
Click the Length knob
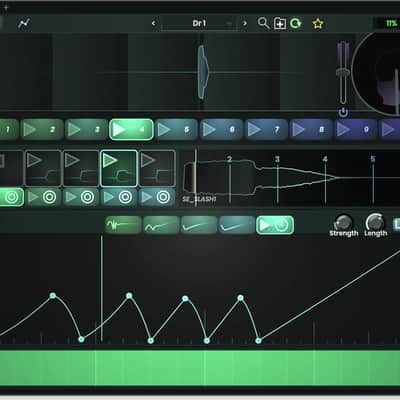375,222
